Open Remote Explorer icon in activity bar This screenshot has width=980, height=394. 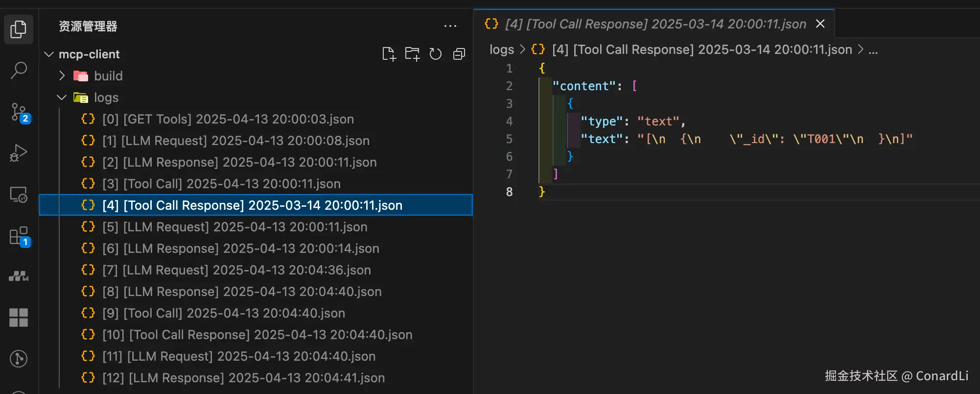pos(19,195)
